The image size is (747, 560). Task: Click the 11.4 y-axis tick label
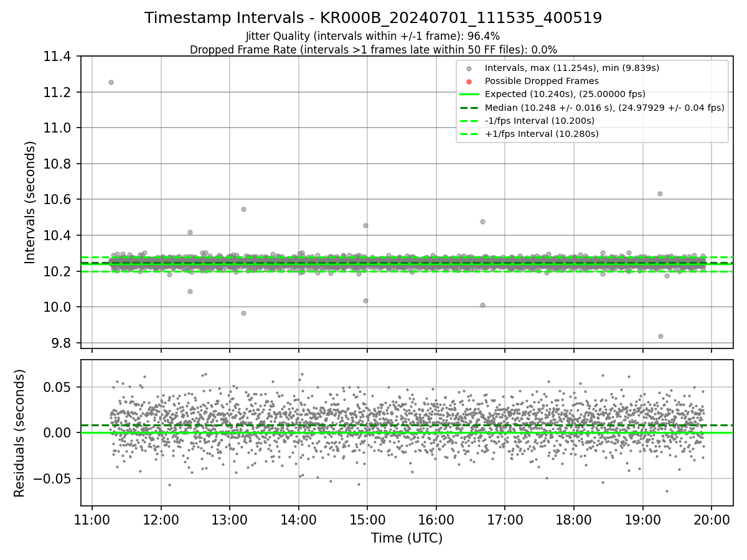(x=58, y=57)
